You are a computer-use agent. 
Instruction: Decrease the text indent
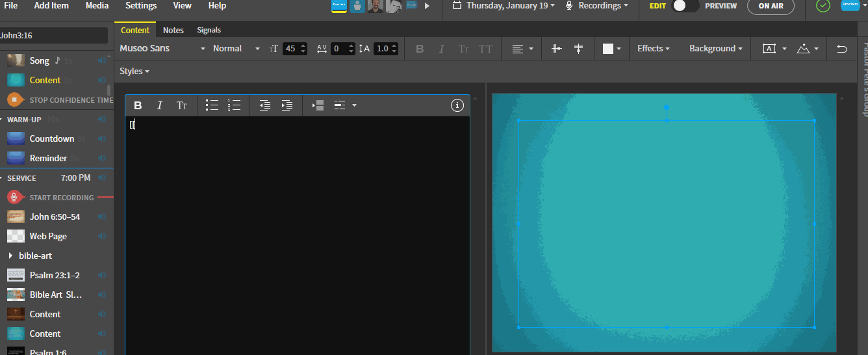click(x=264, y=105)
